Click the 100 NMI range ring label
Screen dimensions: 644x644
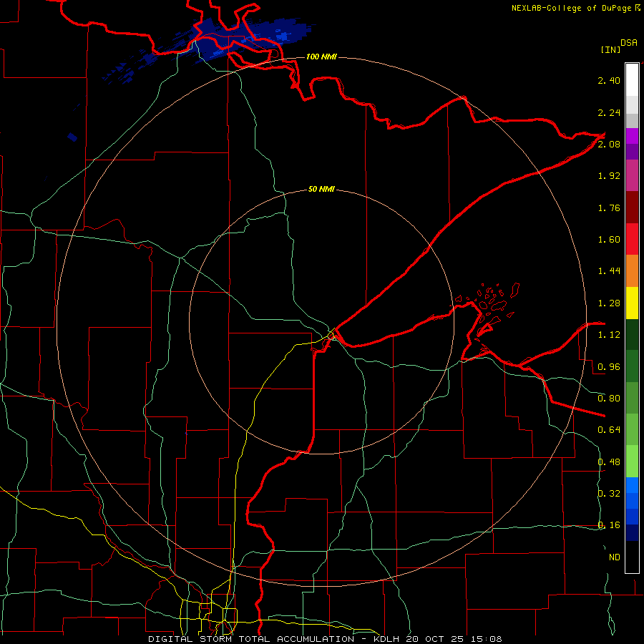(321, 57)
